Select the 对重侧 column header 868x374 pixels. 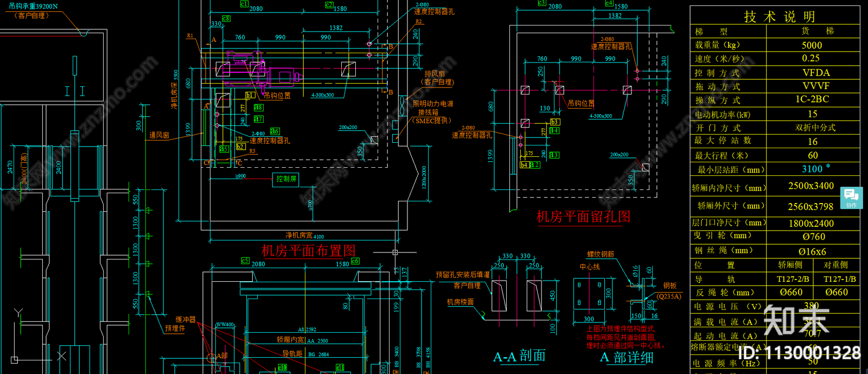pyautogui.click(x=835, y=265)
